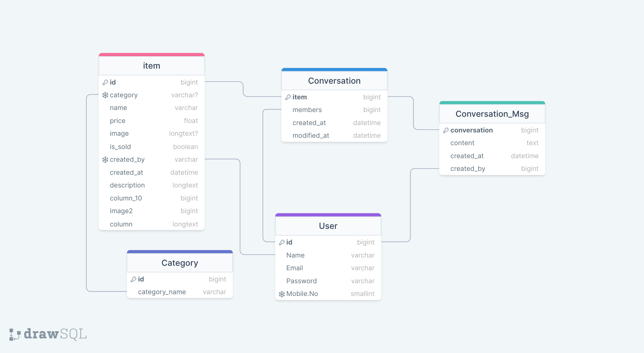The image size is (644, 353).
Task: Click the key icon on Conversation table item field
Action: click(288, 96)
